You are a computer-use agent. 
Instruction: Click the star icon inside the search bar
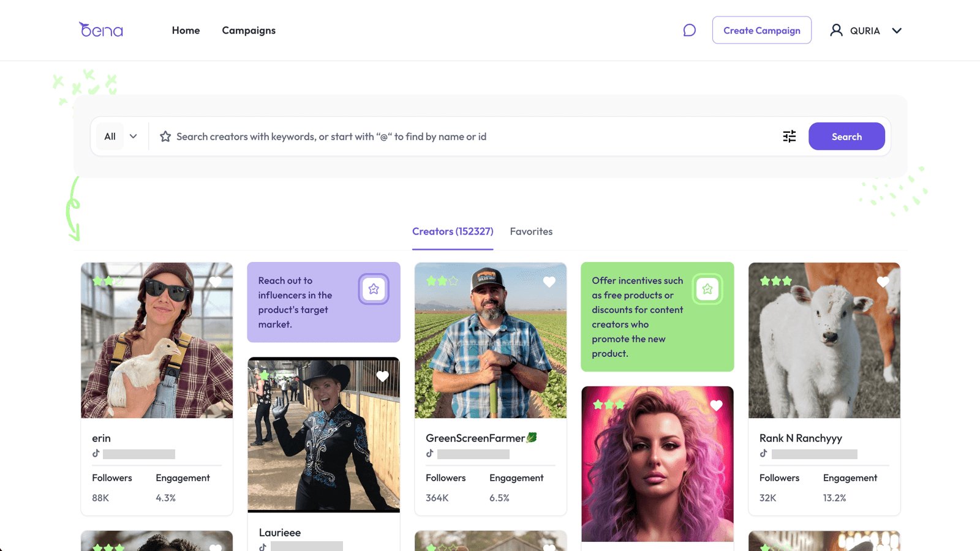(x=165, y=137)
